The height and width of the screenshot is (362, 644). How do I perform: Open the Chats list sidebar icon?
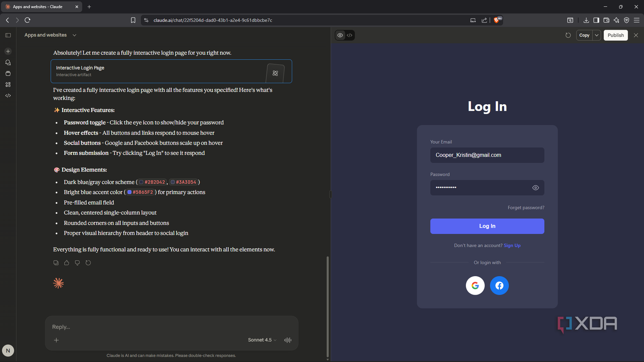pyautogui.click(x=8, y=62)
